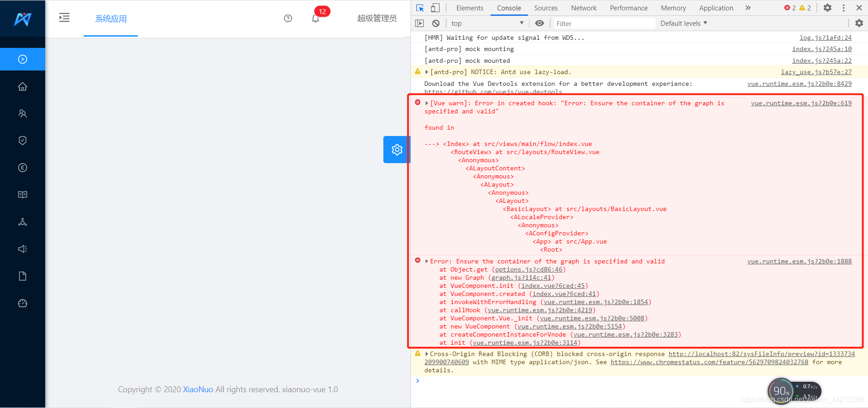Open lazy_use.js?b57e:27 source link
The width and height of the screenshot is (868, 408).
click(x=816, y=72)
